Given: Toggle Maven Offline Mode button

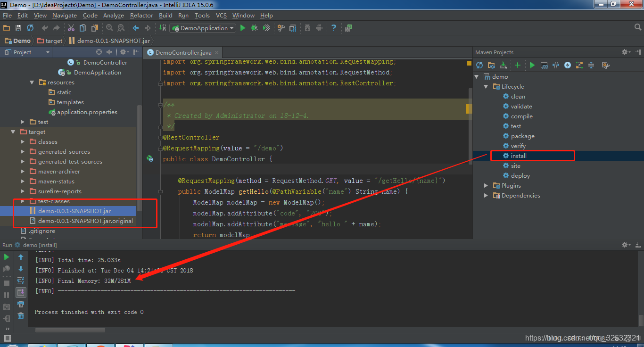Looking at the screenshot, I should click(x=556, y=65).
